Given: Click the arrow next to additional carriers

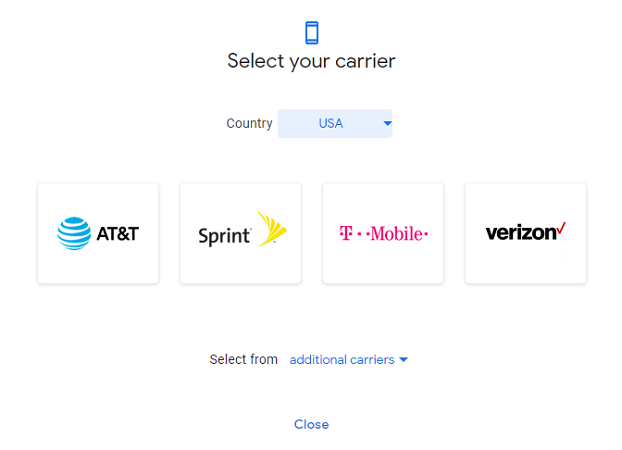Looking at the screenshot, I should pyautogui.click(x=404, y=360).
